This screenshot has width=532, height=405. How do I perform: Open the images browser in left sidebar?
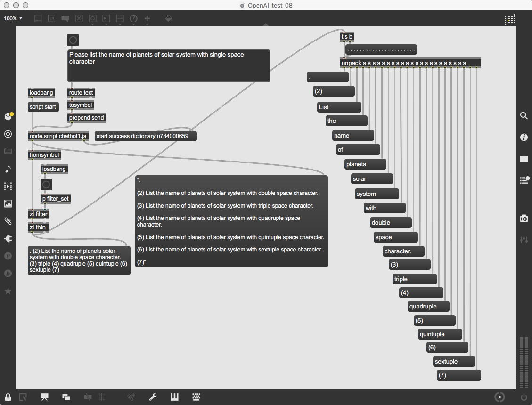[x=8, y=203]
